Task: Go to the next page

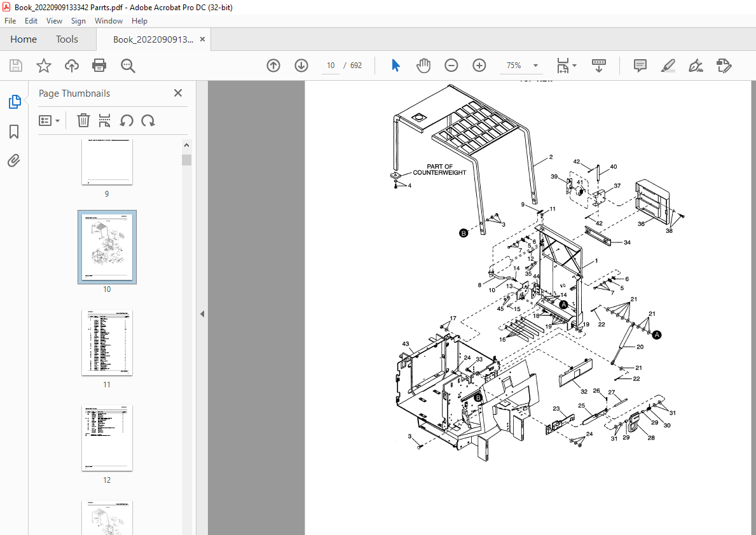Action: click(301, 66)
